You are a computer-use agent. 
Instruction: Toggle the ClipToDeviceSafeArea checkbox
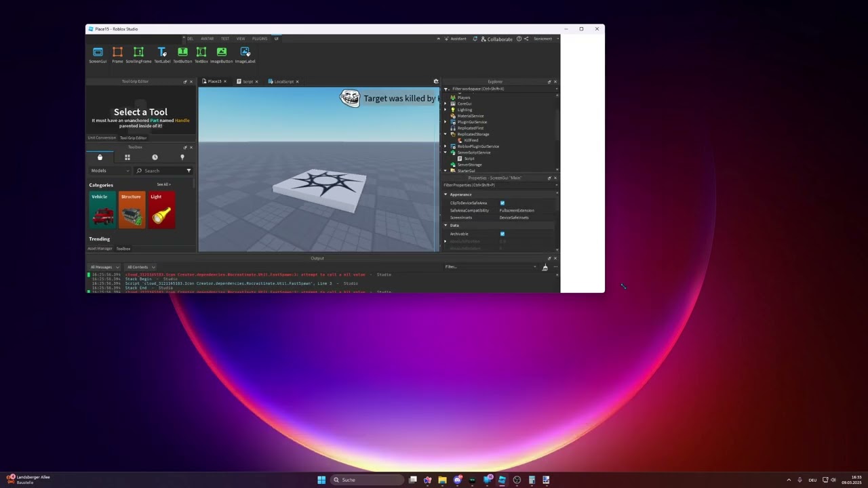point(502,203)
